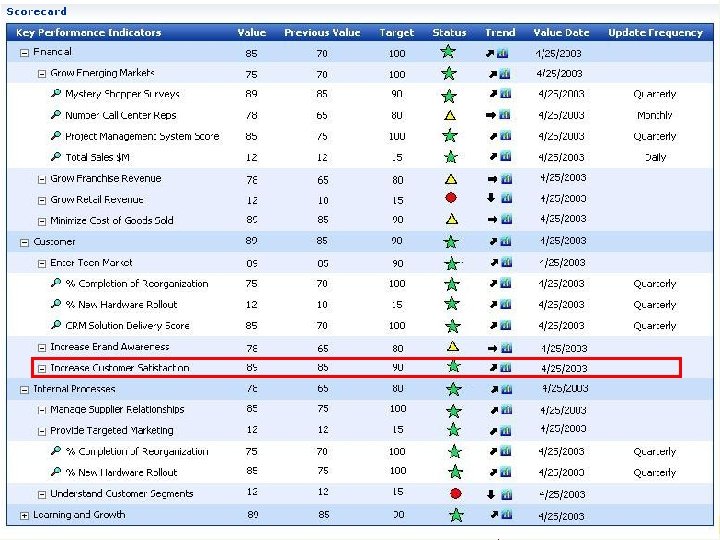
Task: Collapse the Customer perspective row
Action: 24,243
